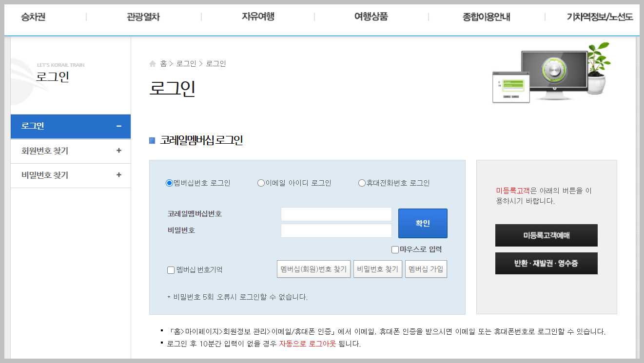Click 홈 link in breadcrumb
644x363 pixels.
(163, 64)
